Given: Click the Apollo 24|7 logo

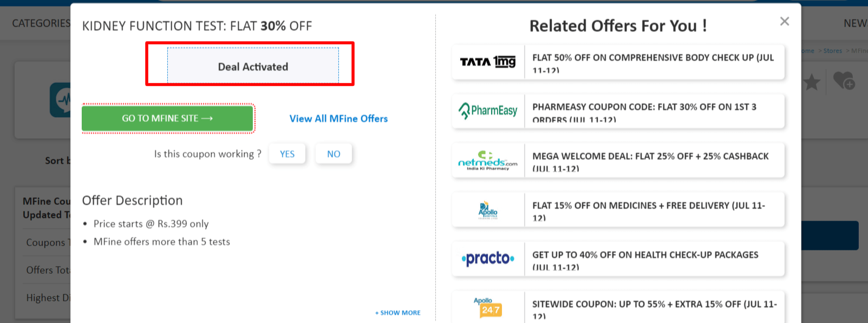Looking at the screenshot, I should coord(488,307).
